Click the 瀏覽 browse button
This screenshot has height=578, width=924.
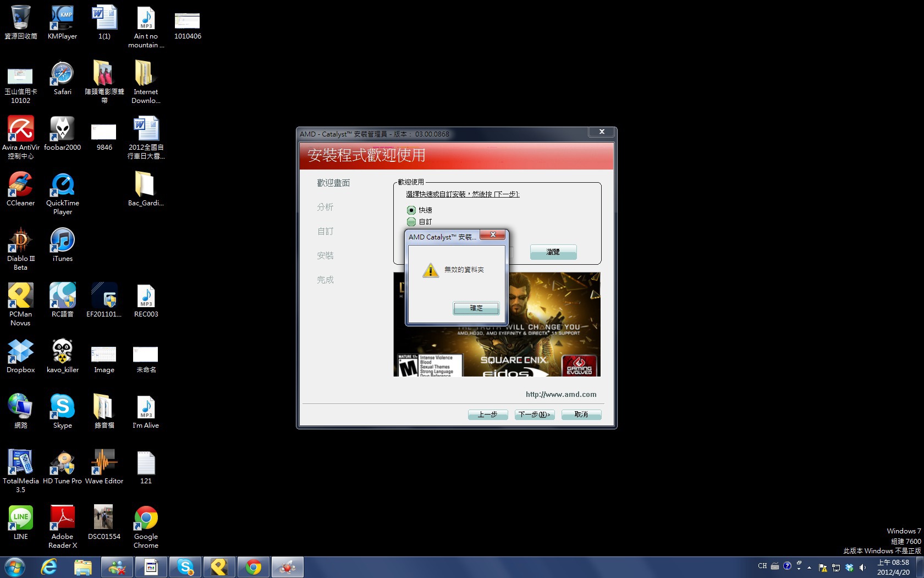[x=553, y=252]
